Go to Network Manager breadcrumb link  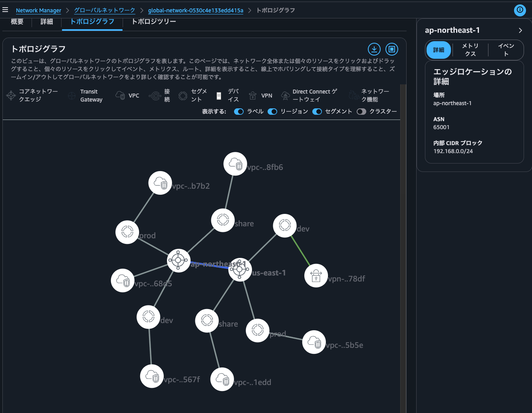pos(38,10)
